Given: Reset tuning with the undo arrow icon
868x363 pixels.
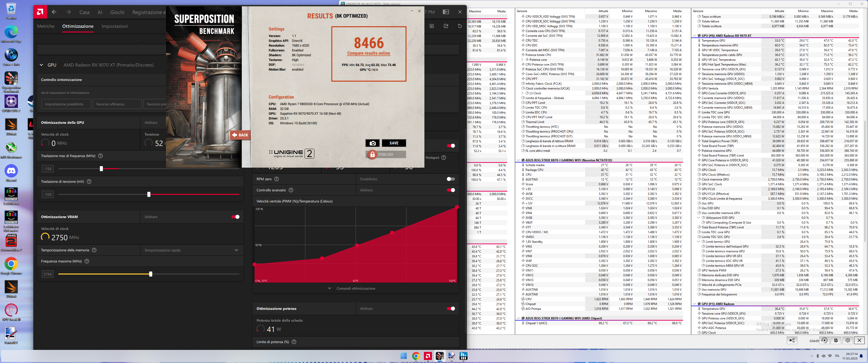Looking at the screenshot, I should (459, 26).
